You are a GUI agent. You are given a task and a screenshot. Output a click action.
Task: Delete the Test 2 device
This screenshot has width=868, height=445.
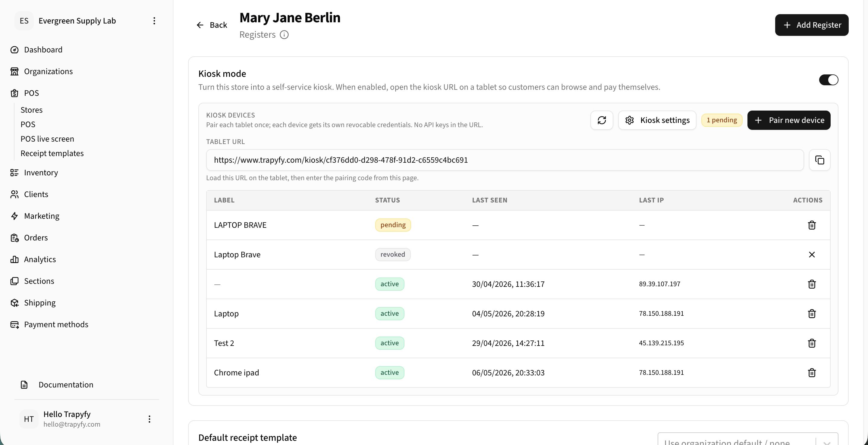(812, 343)
